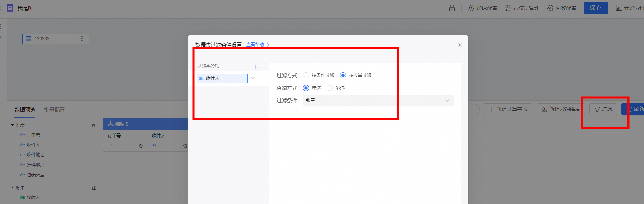Screen dimensions: 644x204
Task: Collapse the 维度 tree section
Action: (x=12, y=125)
